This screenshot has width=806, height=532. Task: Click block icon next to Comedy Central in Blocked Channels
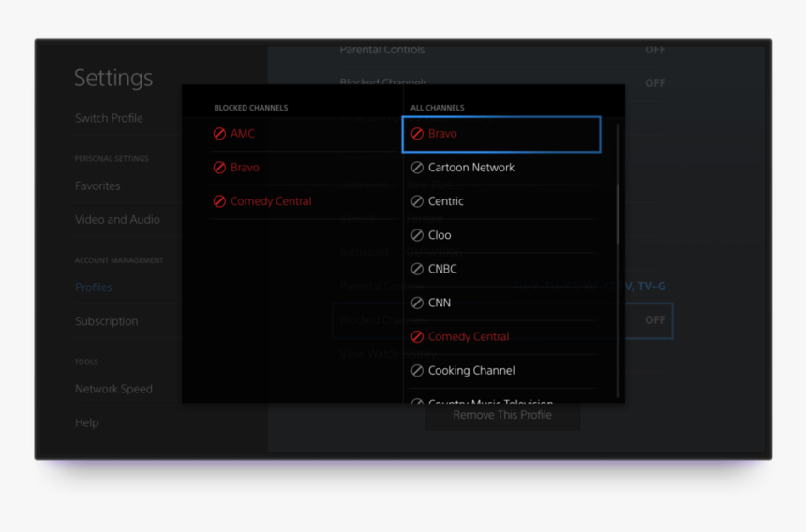tap(219, 201)
